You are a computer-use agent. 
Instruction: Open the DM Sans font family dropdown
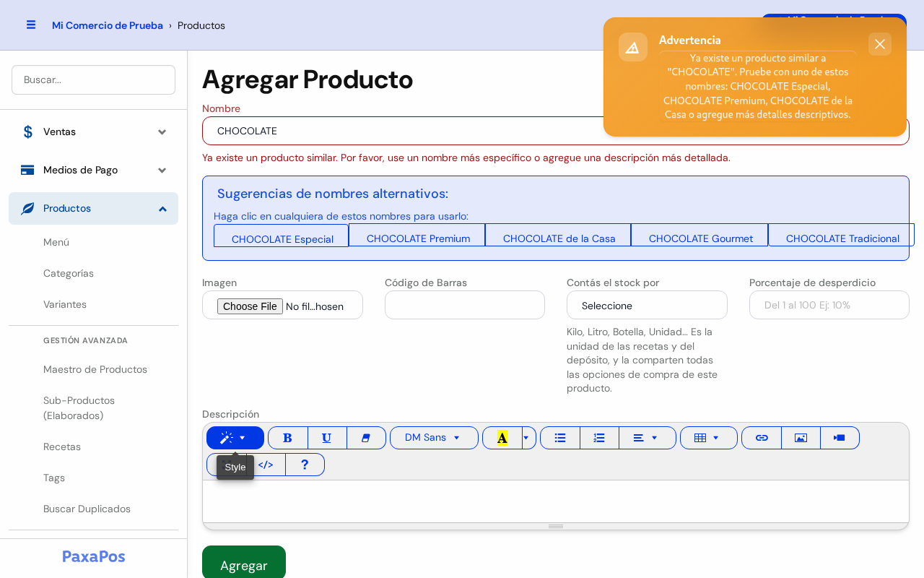(434, 438)
